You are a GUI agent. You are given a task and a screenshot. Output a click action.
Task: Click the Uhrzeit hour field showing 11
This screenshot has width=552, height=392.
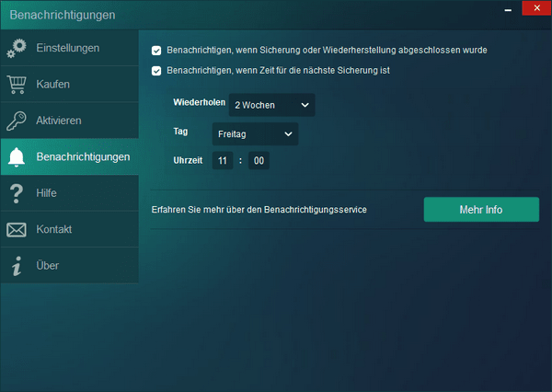pyautogui.click(x=223, y=161)
